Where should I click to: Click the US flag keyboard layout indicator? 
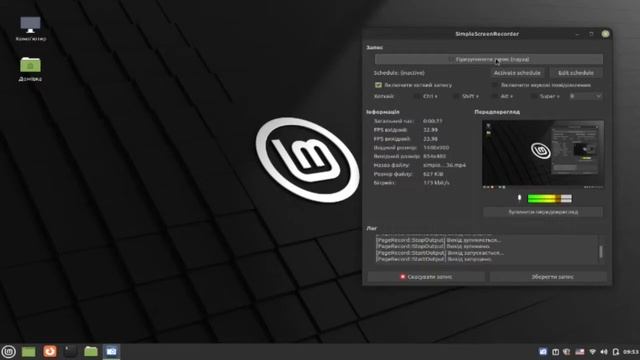(580, 352)
